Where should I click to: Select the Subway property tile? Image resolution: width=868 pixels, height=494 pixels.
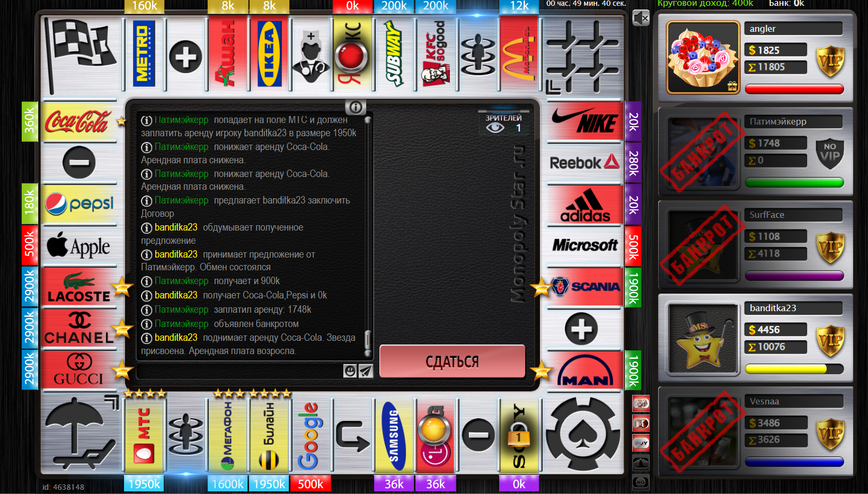pyautogui.click(x=394, y=54)
